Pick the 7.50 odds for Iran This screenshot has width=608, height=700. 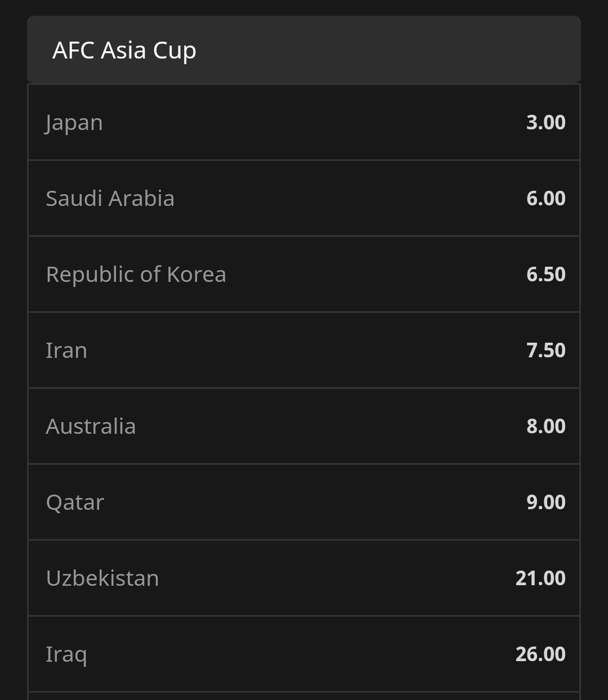tap(546, 351)
